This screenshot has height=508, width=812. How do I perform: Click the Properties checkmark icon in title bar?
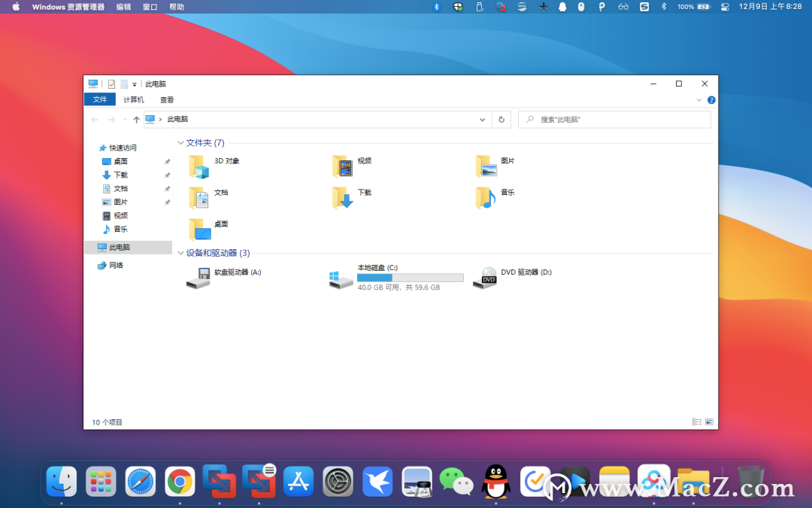point(111,84)
